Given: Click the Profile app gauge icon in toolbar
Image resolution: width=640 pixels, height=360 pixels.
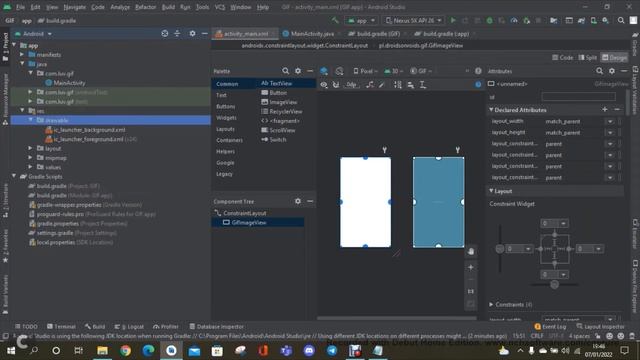Looking at the screenshot, I should pos(514,20).
